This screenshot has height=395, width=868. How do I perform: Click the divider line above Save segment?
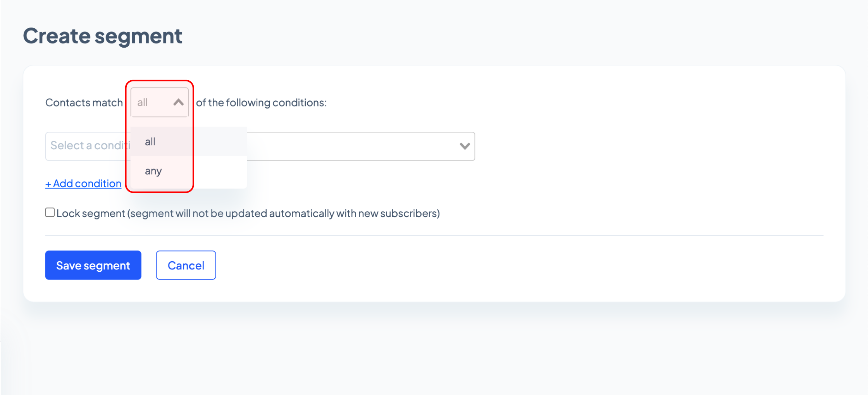coord(434,236)
